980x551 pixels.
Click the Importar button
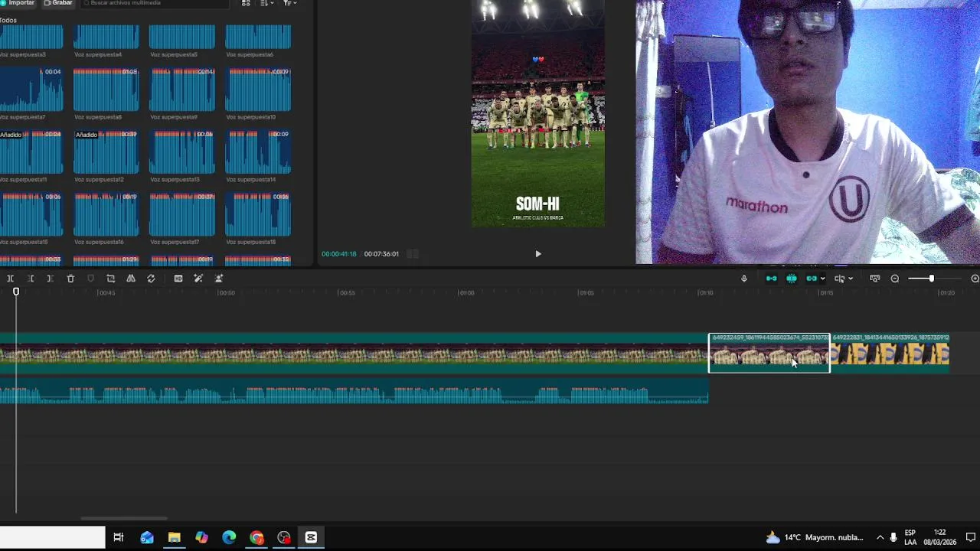18,3
